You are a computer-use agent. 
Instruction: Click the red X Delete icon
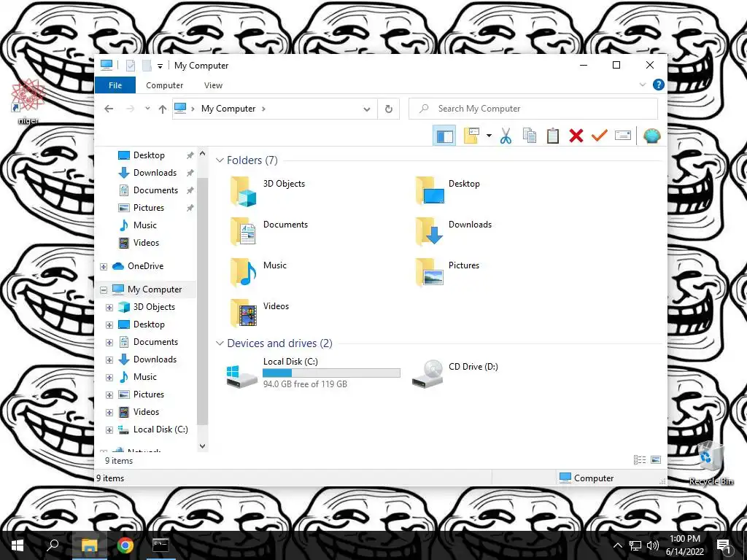coord(576,136)
